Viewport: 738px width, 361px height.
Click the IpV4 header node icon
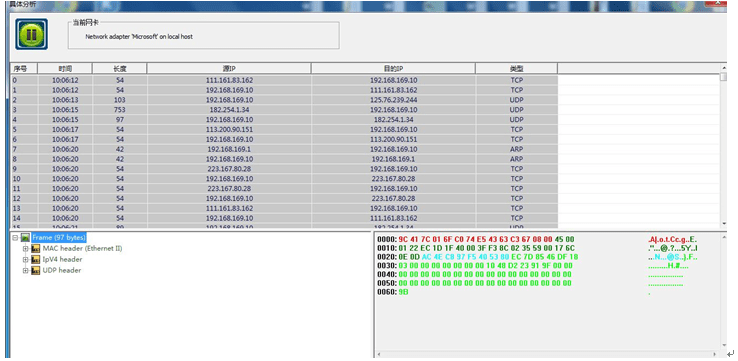pyautogui.click(x=35, y=259)
